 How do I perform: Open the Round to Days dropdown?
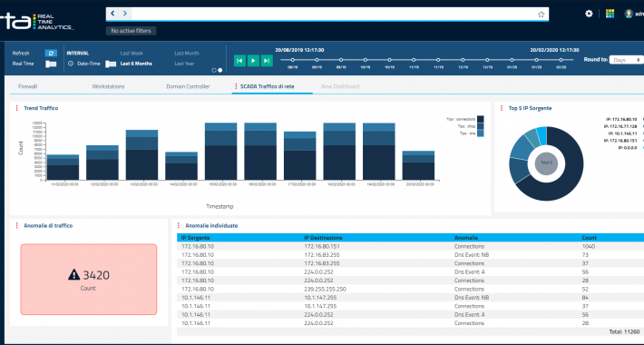click(x=626, y=60)
